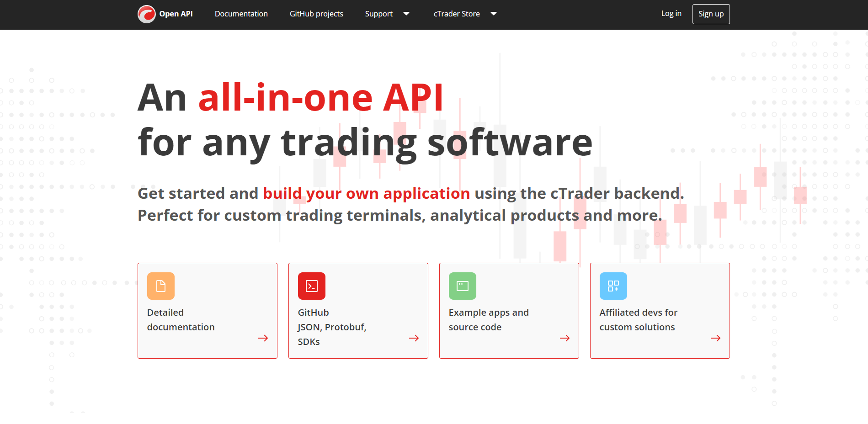The height and width of the screenshot is (424, 868).
Task: Click the orange document icon for Detailed documentation
Action: point(160,286)
